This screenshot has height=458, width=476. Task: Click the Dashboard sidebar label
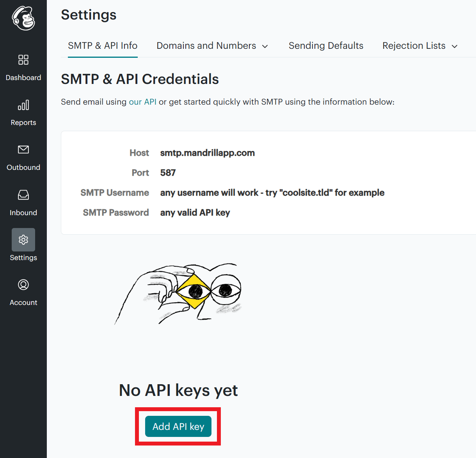click(23, 78)
